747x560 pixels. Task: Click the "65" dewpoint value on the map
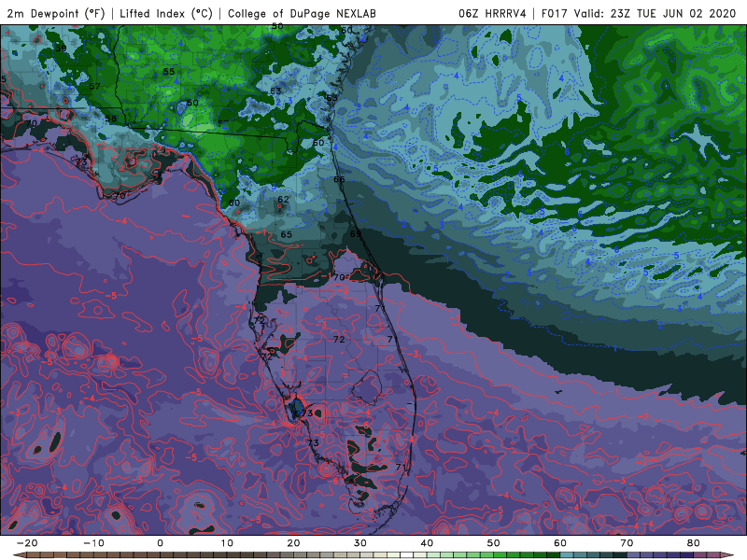pyautogui.click(x=286, y=234)
